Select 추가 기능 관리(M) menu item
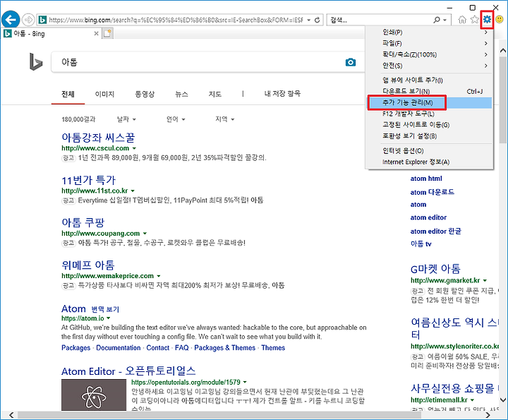The height and width of the screenshot is (420, 508). click(x=430, y=102)
